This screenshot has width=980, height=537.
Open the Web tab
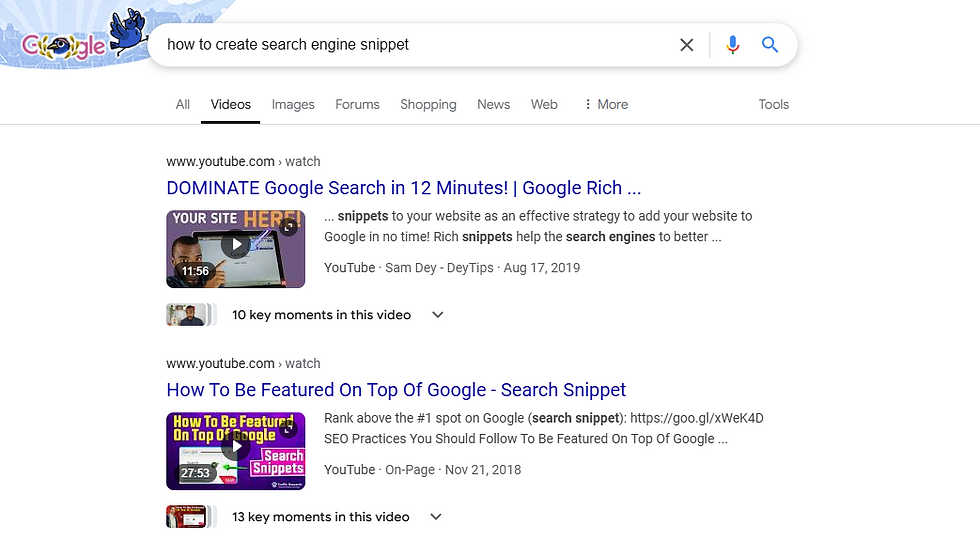(x=544, y=104)
